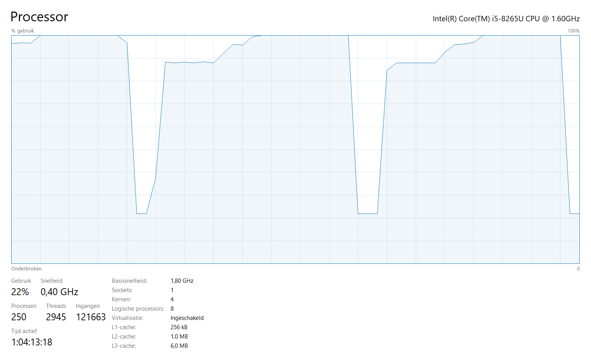Click the CPU usage graph
This screenshot has height=364, width=591.
[295, 149]
